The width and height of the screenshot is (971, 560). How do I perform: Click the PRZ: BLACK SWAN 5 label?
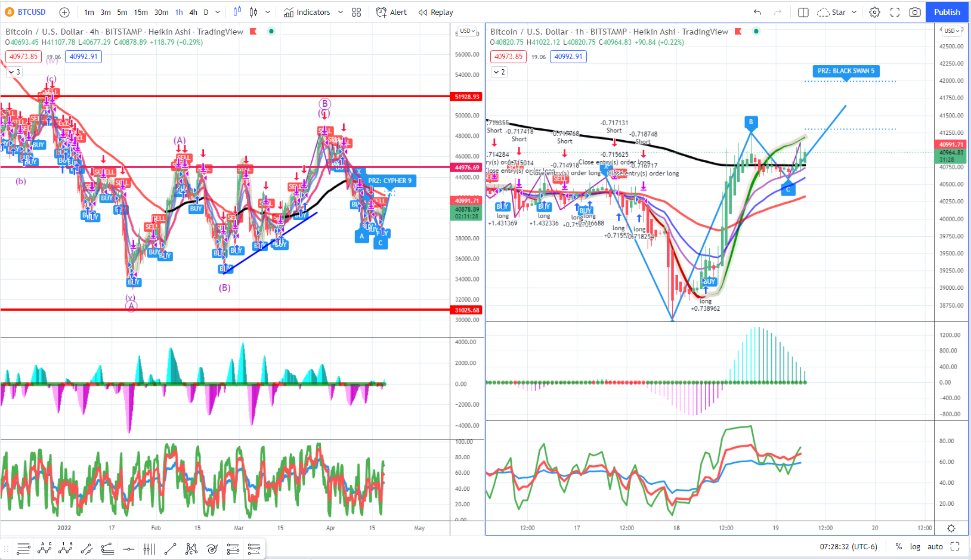click(x=846, y=71)
